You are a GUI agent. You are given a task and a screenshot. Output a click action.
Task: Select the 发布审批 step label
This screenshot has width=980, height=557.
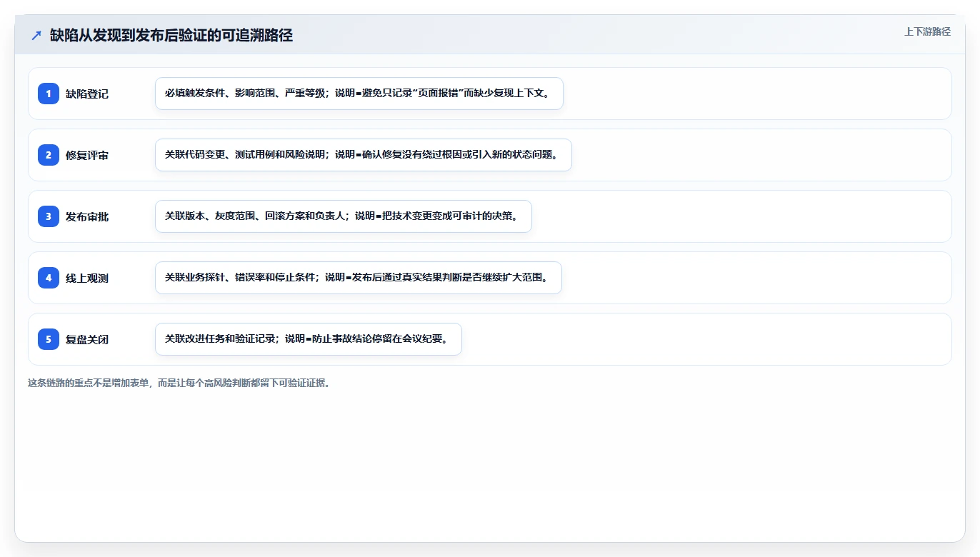pyautogui.click(x=87, y=217)
